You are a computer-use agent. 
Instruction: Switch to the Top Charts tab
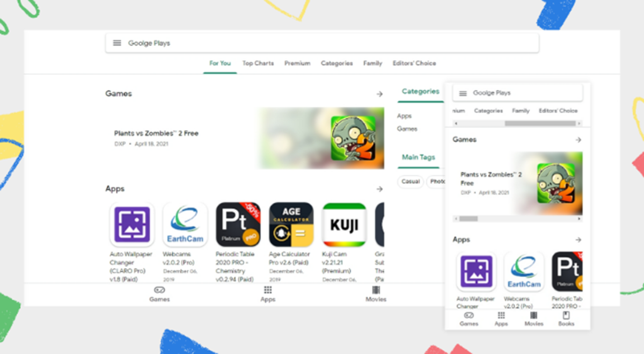(258, 63)
